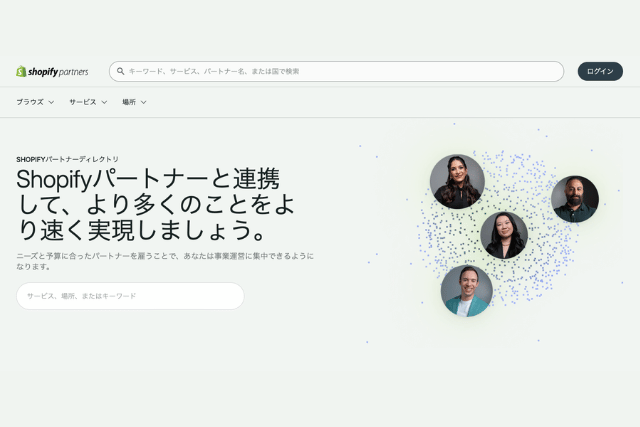Expand the chevron next to サービス
This screenshot has height=427, width=640.
[x=104, y=102]
